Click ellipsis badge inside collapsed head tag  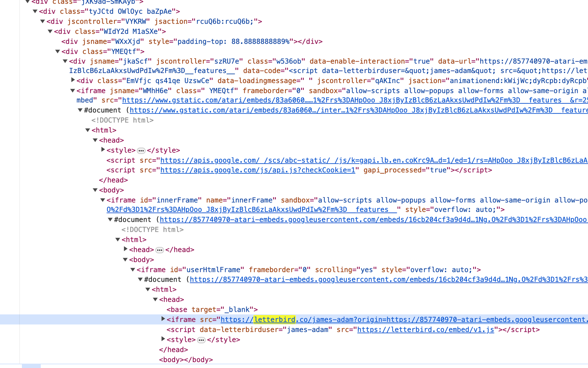pyautogui.click(x=159, y=250)
